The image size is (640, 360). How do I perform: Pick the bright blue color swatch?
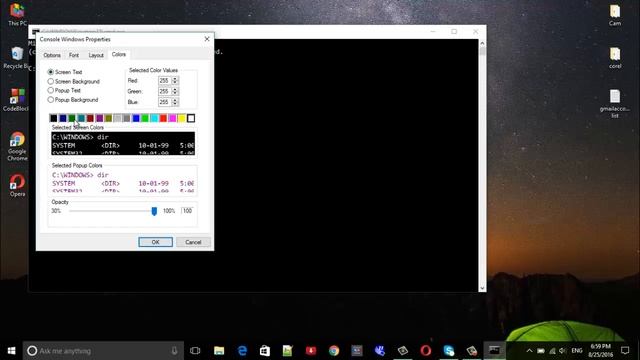[136, 118]
